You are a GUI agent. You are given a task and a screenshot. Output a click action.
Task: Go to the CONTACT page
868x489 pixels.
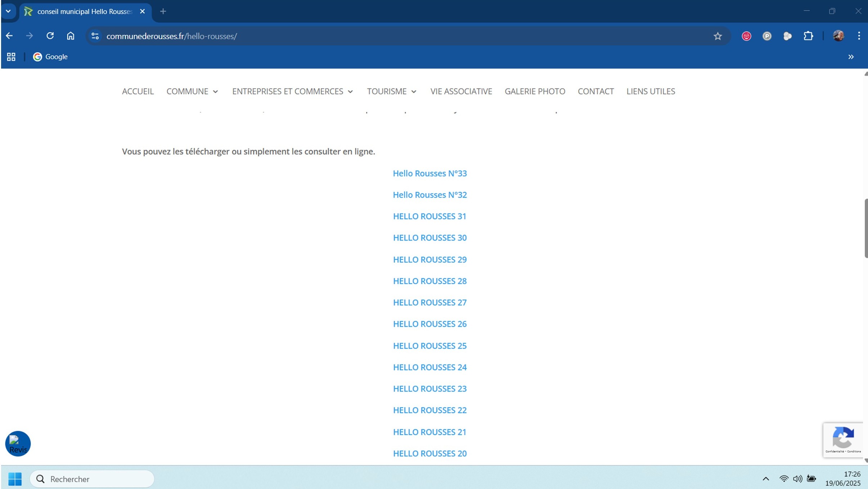pyautogui.click(x=595, y=91)
